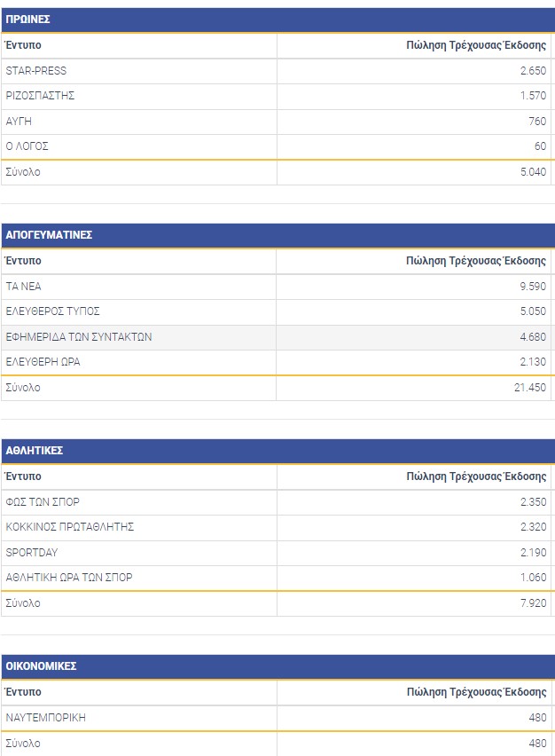Screen dimensions: 555x756
Task: Click Ο ΛΟΓΟΣ newspaper name
Action: coord(27,146)
